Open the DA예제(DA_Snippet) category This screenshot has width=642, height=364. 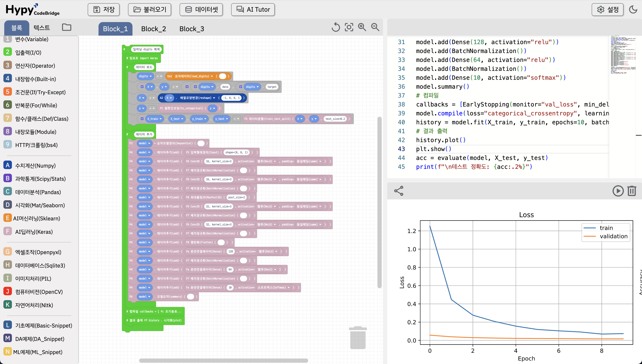tap(34, 339)
